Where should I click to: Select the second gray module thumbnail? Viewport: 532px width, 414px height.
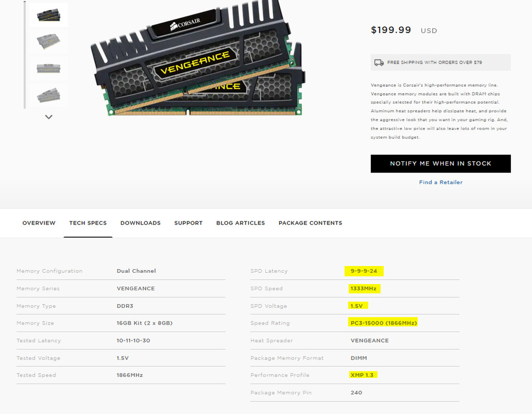[x=49, y=41]
